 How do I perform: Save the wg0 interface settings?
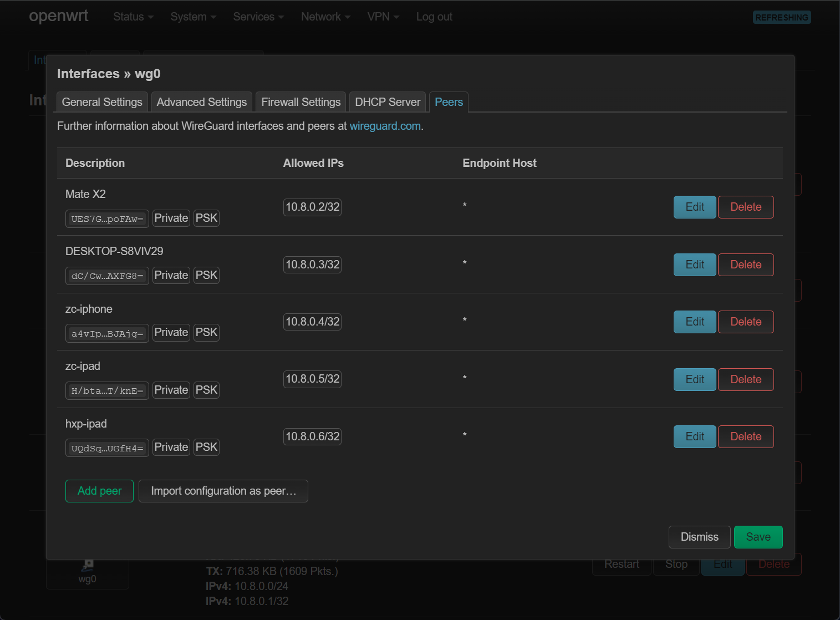[x=758, y=537]
